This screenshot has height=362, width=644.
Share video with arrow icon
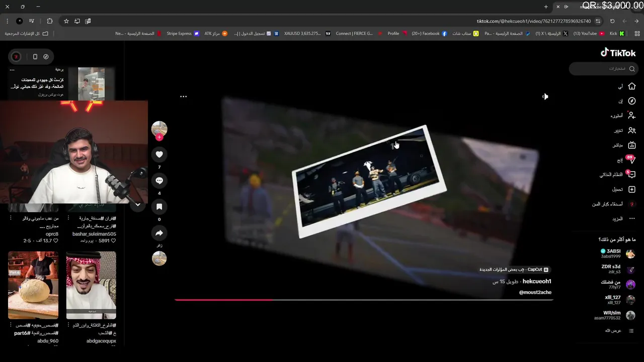pyautogui.click(x=159, y=233)
